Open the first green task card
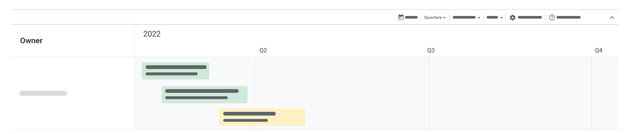This screenshot has width=644, height=134. point(175,71)
